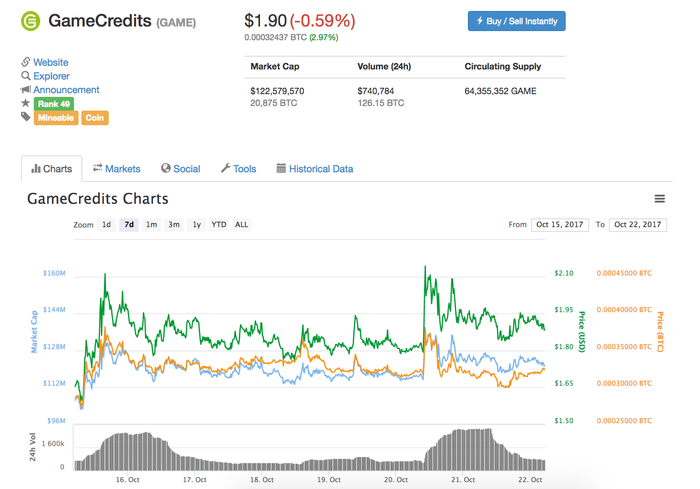This screenshot has height=489, width=700.
Task: Click the Price (BTC) axis label
Action: point(660,332)
